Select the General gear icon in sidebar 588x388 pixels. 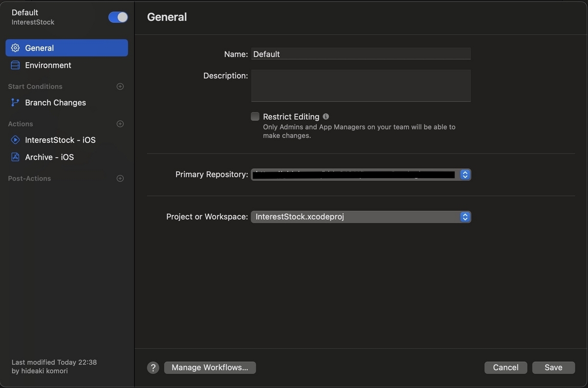point(15,48)
